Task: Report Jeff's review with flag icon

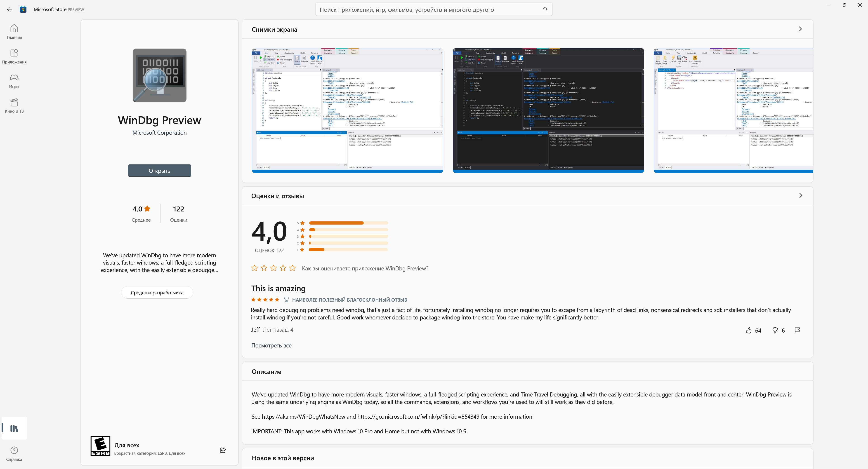Action: pyautogui.click(x=797, y=330)
